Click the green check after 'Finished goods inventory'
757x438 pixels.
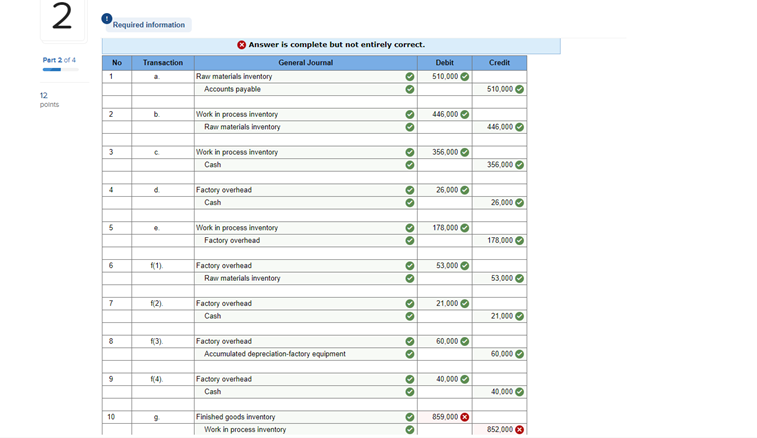pyautogui.click(x=409, y=417)
